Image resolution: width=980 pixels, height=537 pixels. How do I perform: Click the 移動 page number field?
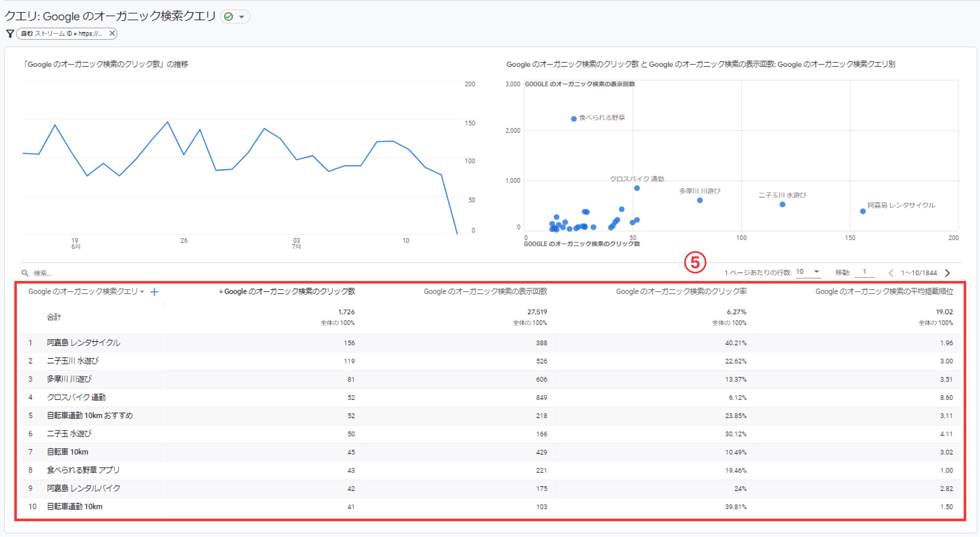point(864,272)
